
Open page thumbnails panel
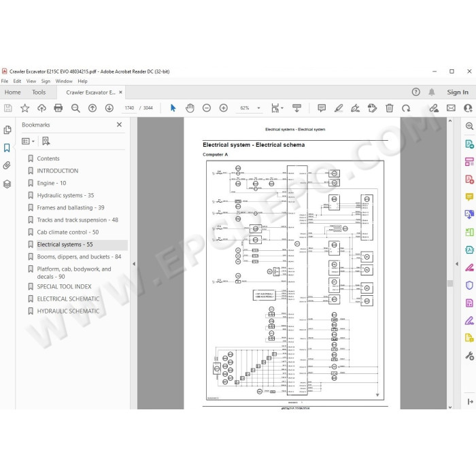[7, 130]
